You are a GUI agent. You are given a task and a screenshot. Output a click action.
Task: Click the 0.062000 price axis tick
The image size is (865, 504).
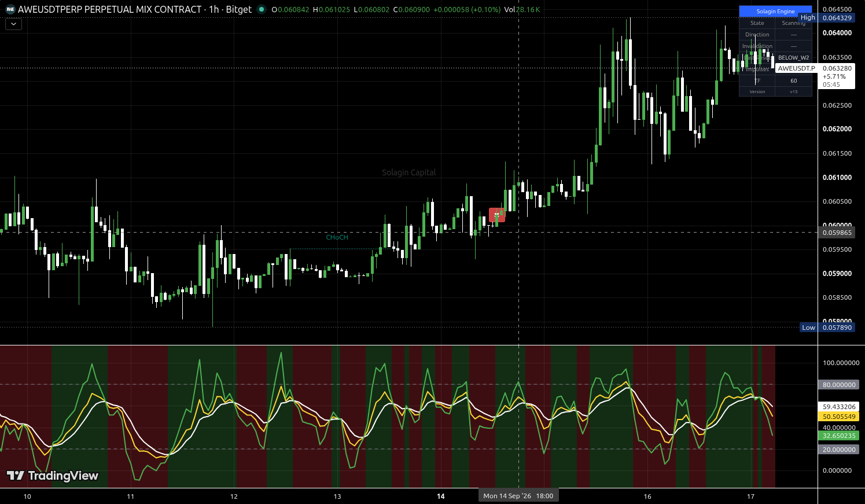837,129
